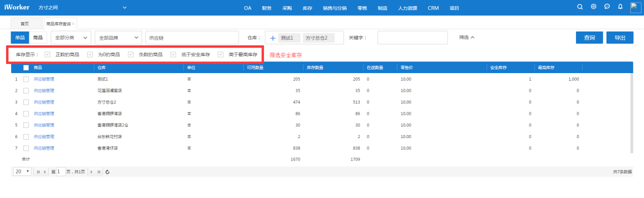Image resolution: width=644 pixels, height=198 pixels.
Task: Open the 采购 menu
Action: (x=287, y=8)
